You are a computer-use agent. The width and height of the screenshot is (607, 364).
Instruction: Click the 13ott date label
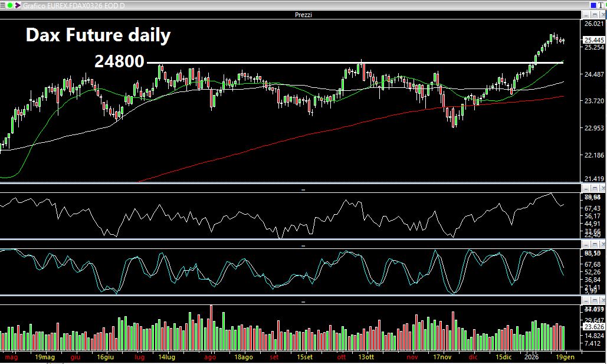366,357
